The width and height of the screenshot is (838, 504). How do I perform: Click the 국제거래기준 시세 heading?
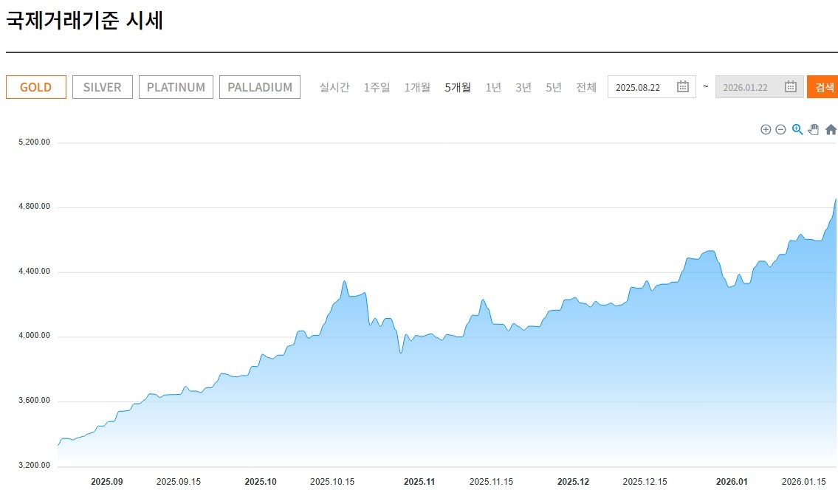[x=84, y=20]
